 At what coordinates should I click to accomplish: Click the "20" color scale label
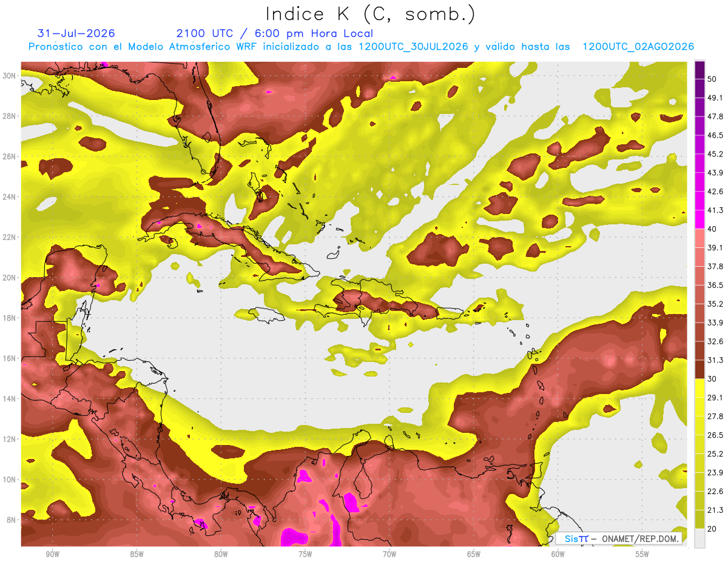click(x=712, y=529)
